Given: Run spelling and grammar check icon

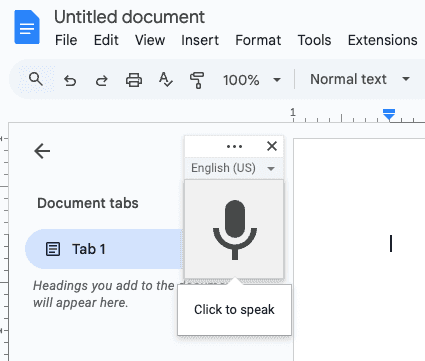Looking at the screenshot, I should [166, 80].
